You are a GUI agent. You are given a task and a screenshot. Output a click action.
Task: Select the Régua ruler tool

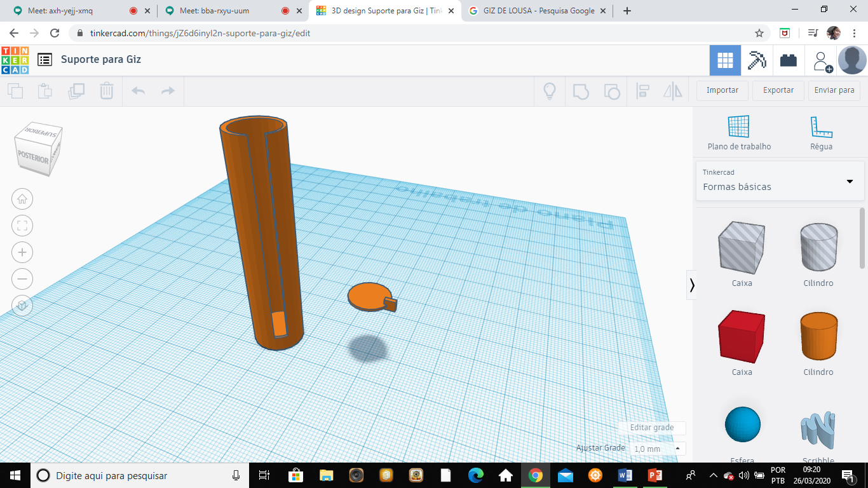(x=821, y=133)
